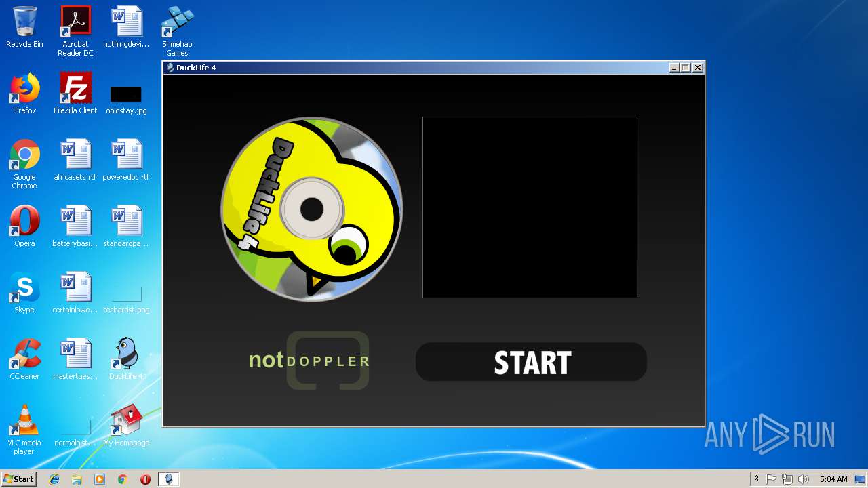Select batterybasi... document icon
Screen dimensions: 868x488
[x=75, y=226]
